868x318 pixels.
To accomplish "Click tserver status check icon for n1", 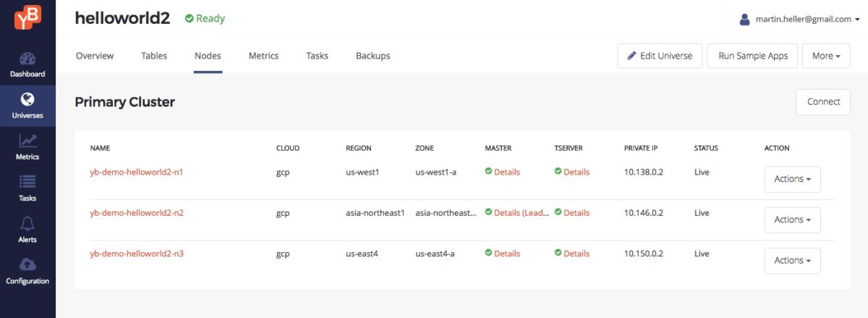I will [x=558, y=172].
